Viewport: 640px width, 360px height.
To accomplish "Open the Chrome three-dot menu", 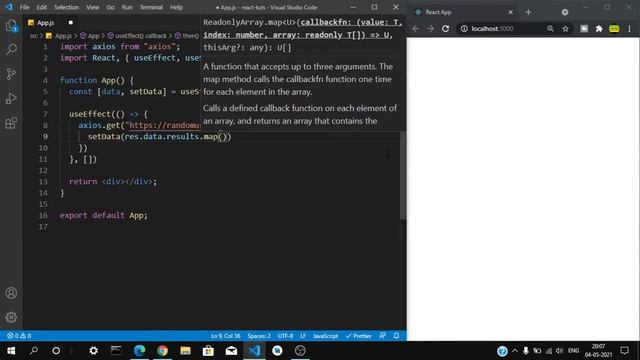I will tap(629, 29).
